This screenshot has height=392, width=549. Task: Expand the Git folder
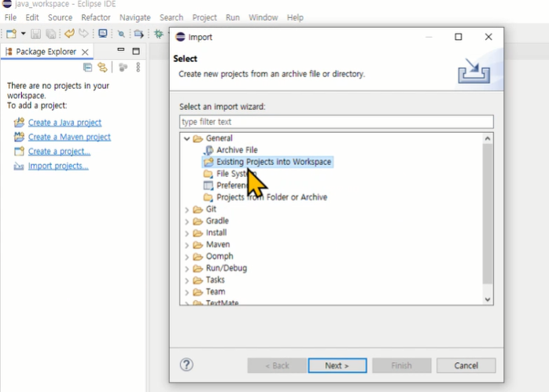click(x=186, y=210)
